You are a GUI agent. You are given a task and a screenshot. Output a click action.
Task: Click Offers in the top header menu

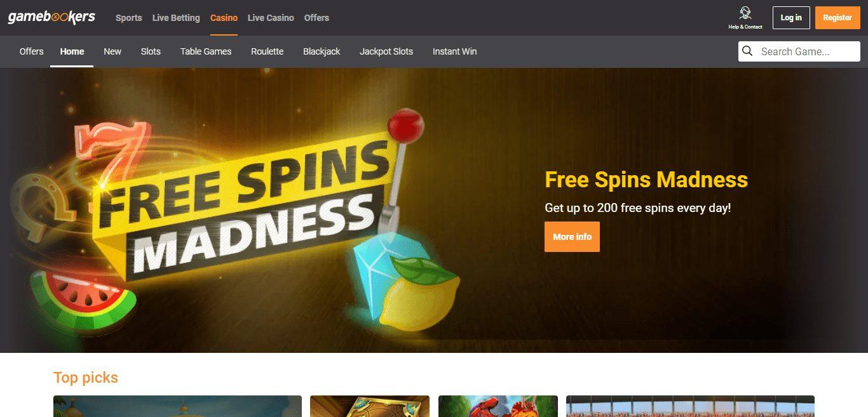316,18
